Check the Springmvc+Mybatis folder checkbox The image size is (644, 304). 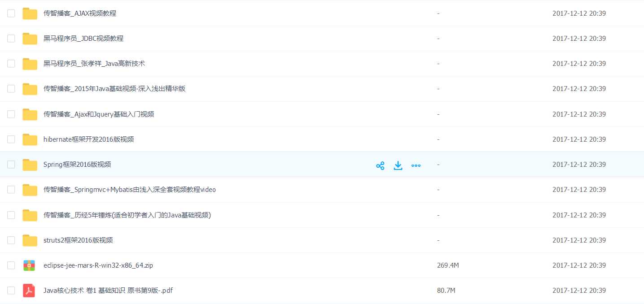(11, 190)
